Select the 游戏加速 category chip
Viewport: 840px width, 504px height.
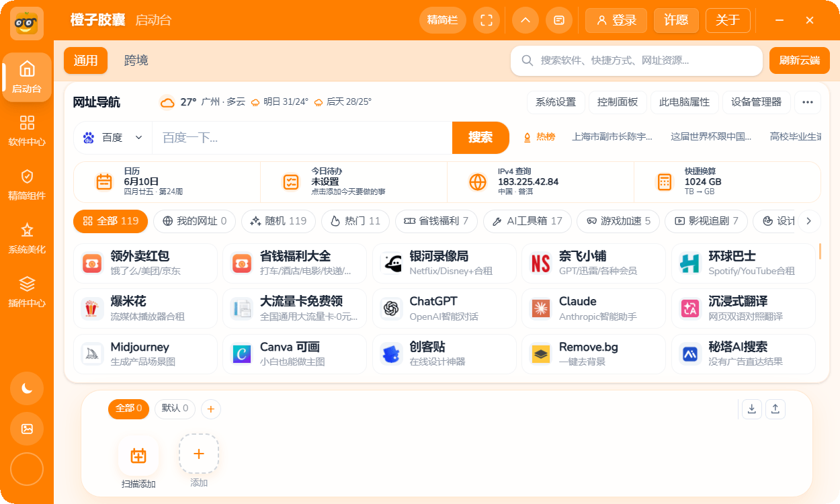coord(618,221)
